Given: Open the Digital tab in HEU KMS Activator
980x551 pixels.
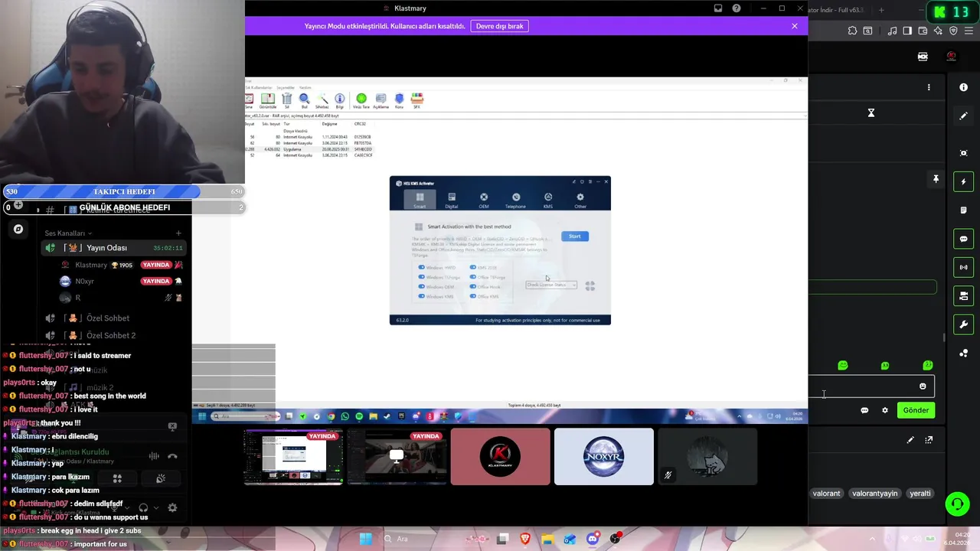Looking at the screenshot, I should click(452, 200).
